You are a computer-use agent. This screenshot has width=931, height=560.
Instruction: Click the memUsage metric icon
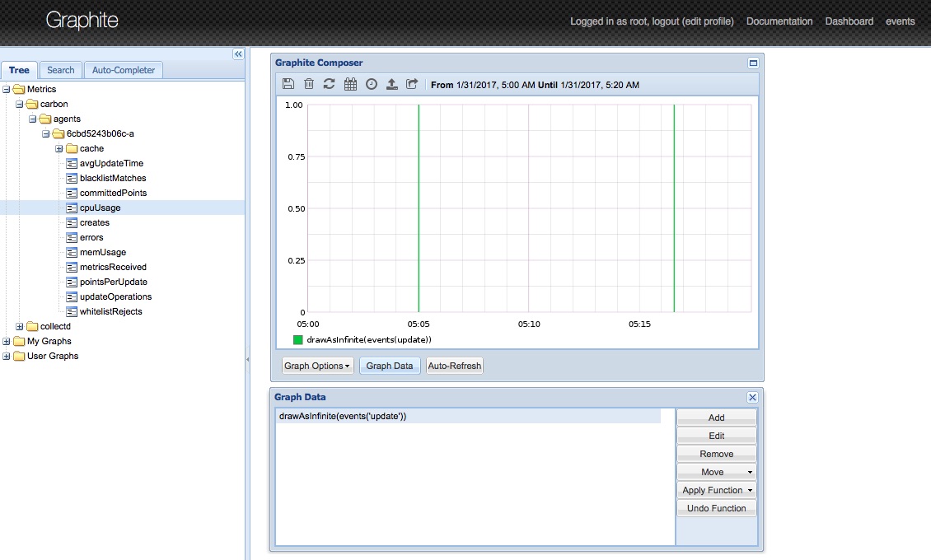[72, 252]
